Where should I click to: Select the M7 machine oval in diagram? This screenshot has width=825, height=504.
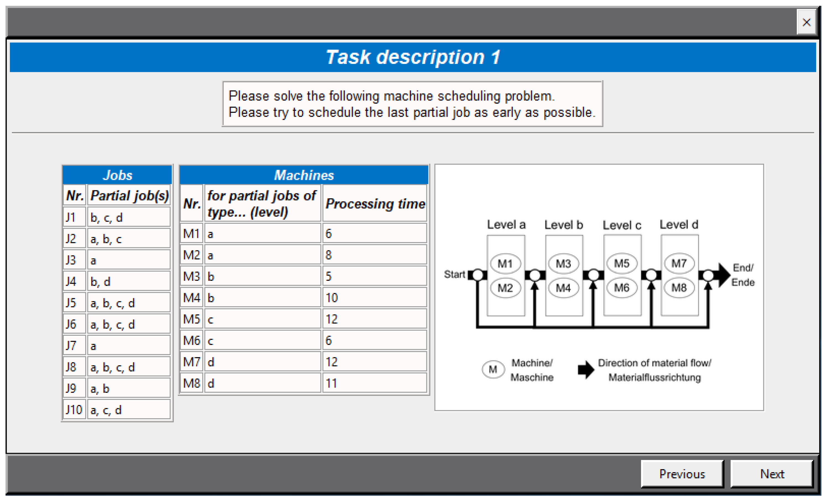pyautogui.click(x=679, y=263)
